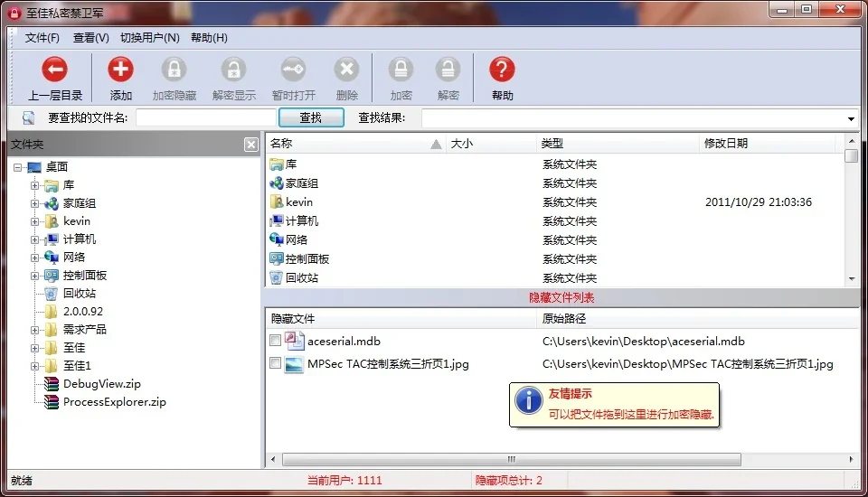Click the search magnifier icon beside 要查找的文件名

coord(28,117)
